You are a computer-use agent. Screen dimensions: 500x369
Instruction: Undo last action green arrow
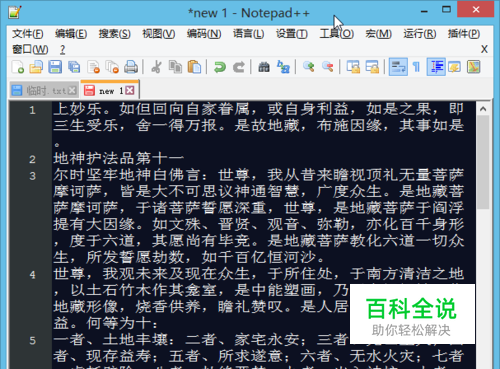(220, 67)
